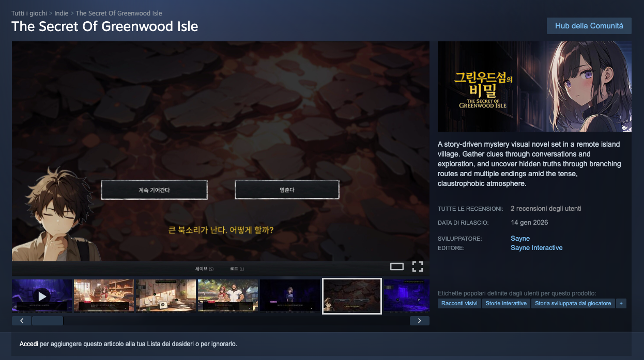Screen dimensions: 644x360
Task: Open the game capsule header image
Action: (x=534, y=86)
